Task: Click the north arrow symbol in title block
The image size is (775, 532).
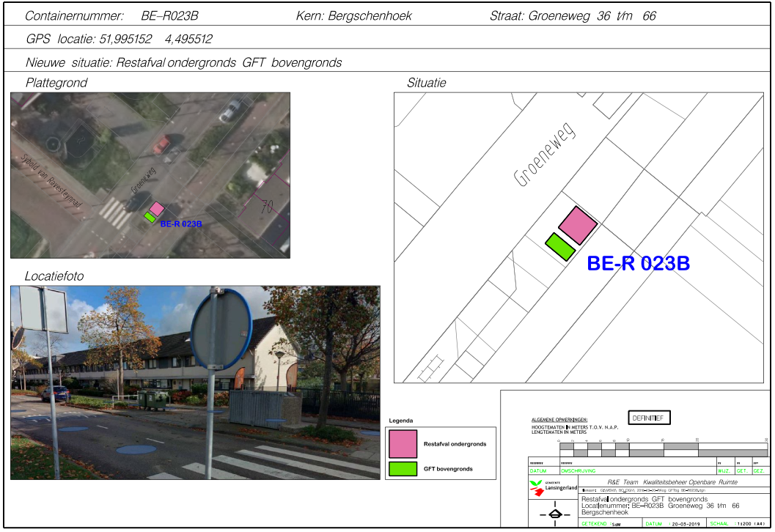Action: click(554, 513)
